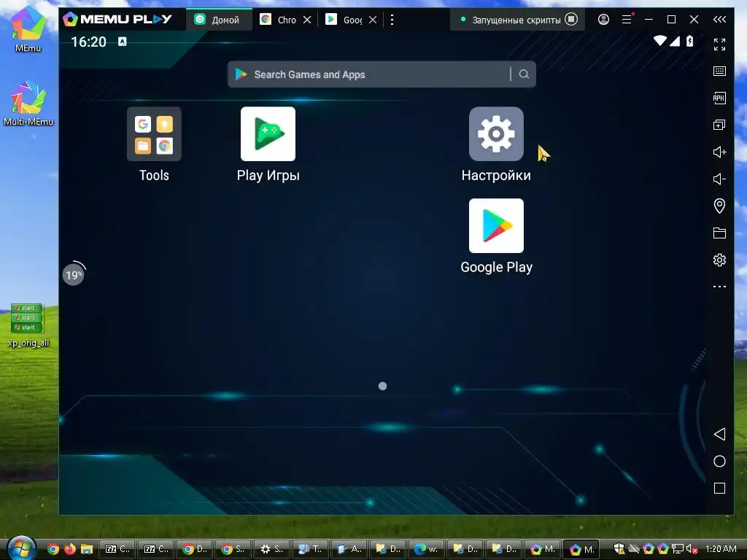
Task: Collapse the sidebar with triple chevron
Action: (x=719, y=19)
